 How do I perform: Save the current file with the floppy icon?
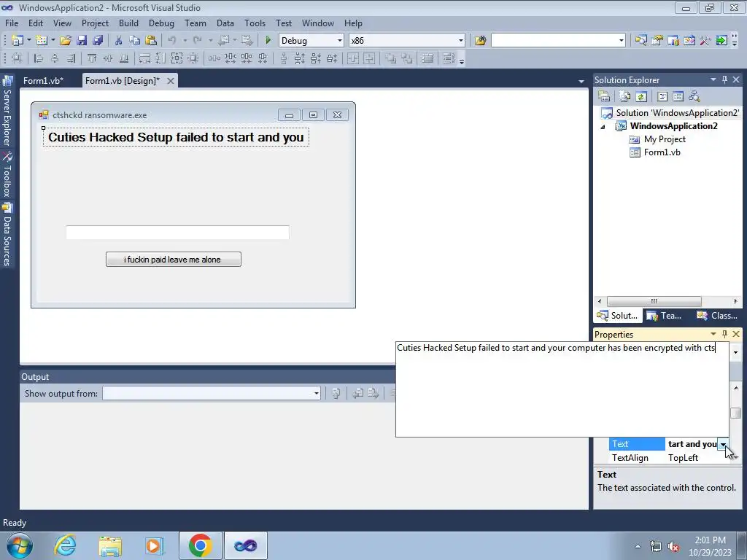click(x=82, y=41)
